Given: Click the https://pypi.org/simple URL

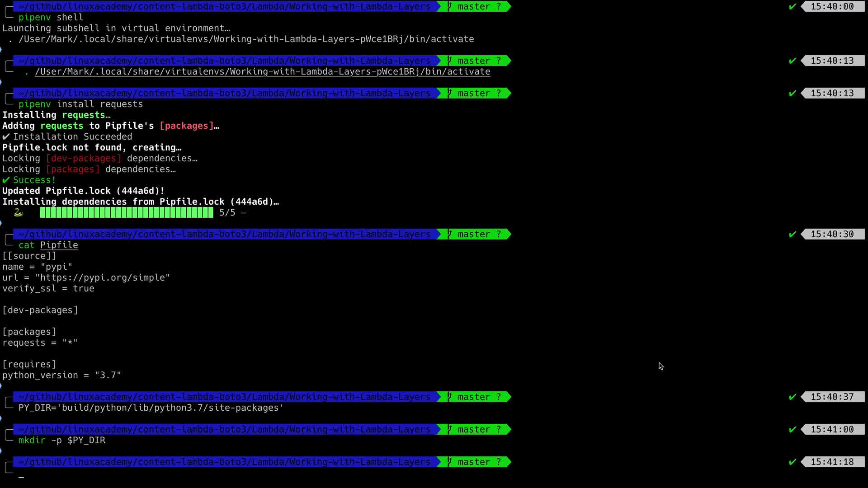Looking at the screenshot, I should tap(103, 277).
